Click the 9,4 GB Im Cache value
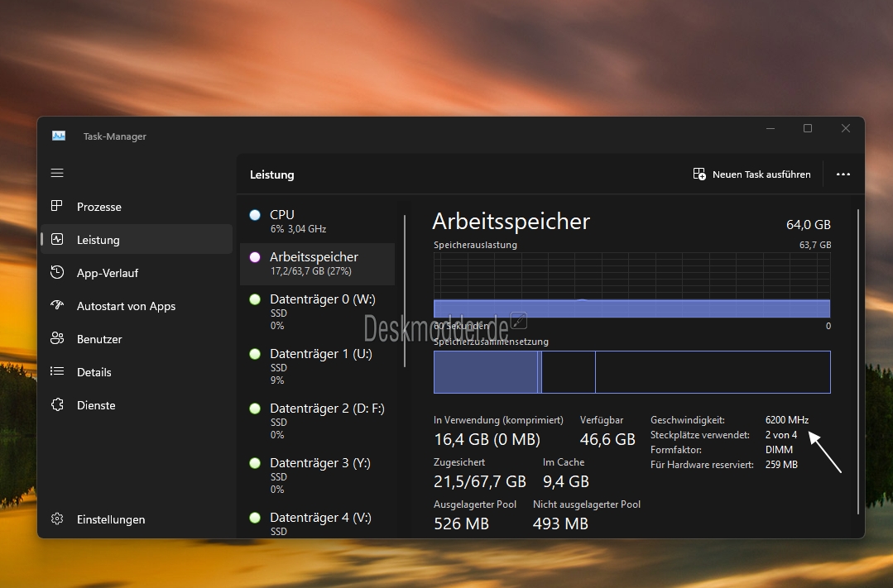Screen dimensions: 893x588 point(565,481)
